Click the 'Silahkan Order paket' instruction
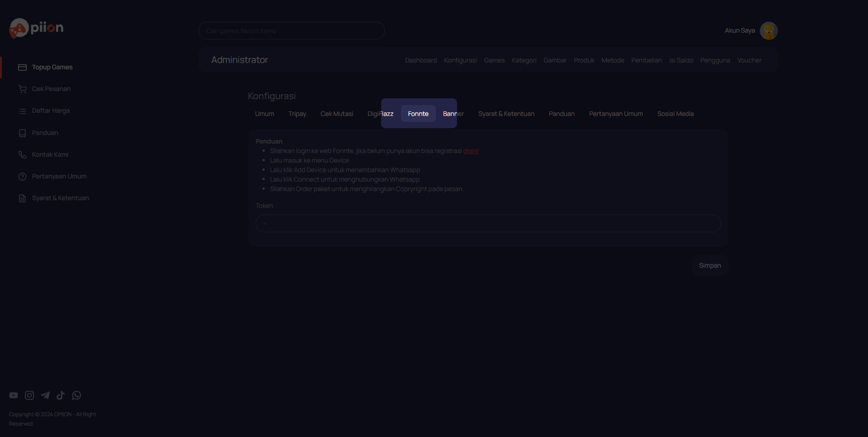The height and width of the screenshot is (437, 868). coord(366,189)
